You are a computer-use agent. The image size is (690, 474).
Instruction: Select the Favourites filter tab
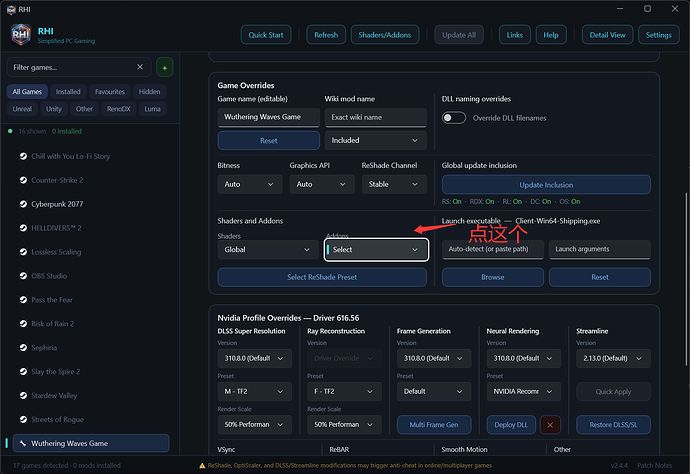[110, 92]
